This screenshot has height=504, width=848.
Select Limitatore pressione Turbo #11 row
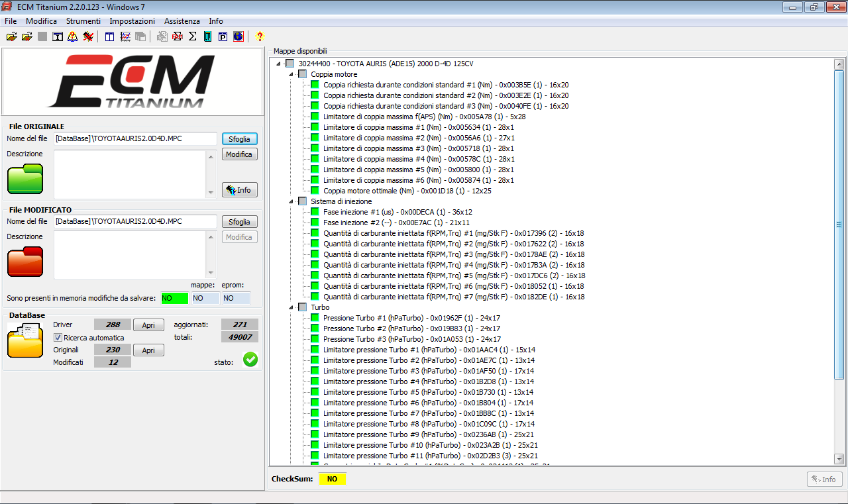click(431, 456)
